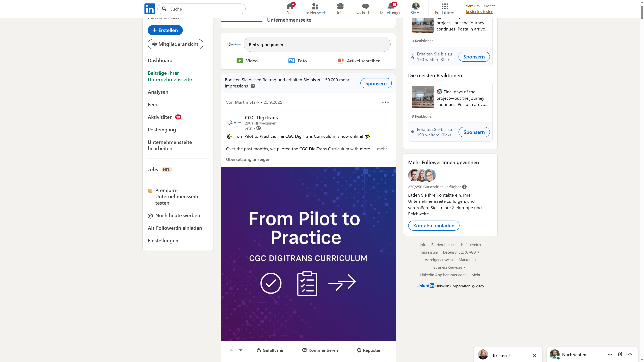Screen dimensions: 644x362
Task: Open the Mitteilungen bell icon
Action: 390,6
